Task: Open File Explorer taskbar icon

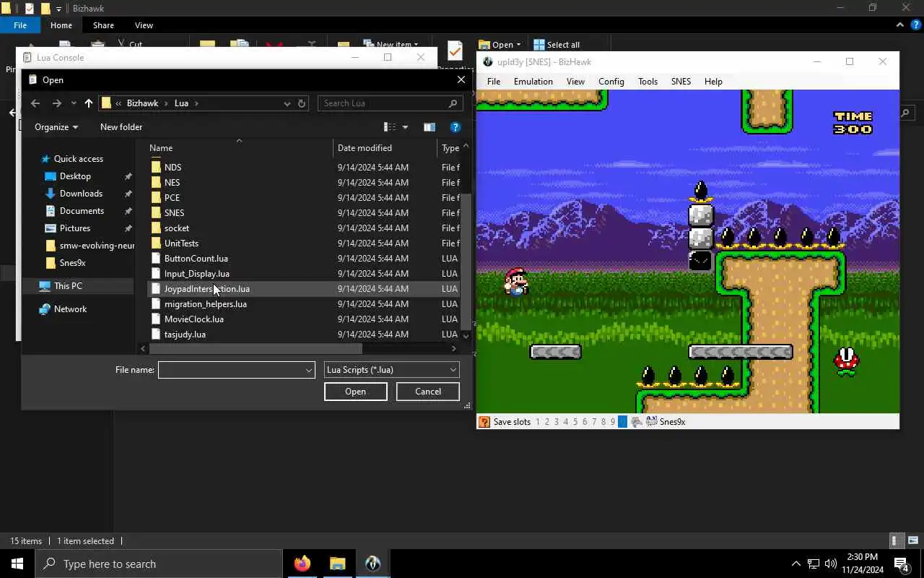Action: [x=337, y=564]
